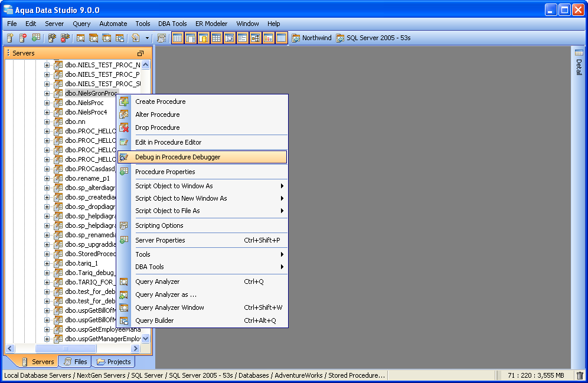Click the horizontal scrollbar thumb in Servers
The height and width of the screenshot is (383, 588).
tap(66, 349)
